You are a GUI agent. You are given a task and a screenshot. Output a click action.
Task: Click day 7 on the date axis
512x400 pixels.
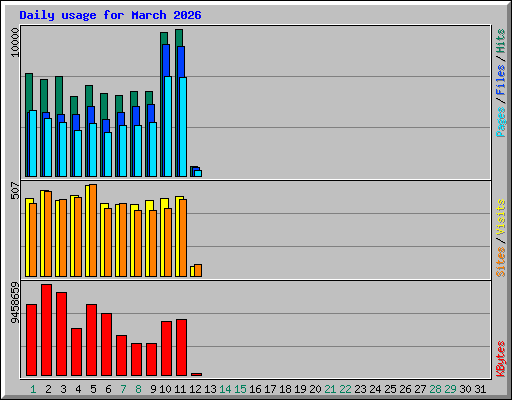tap(123, 389)
